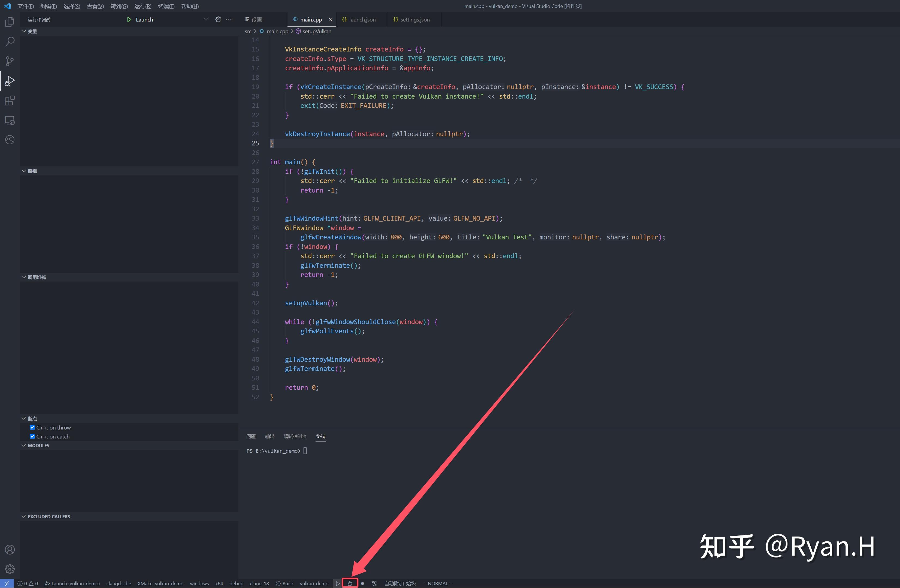Open the Run and Debug sidebar icon
The width and height of the screenshot is (900, 588).
(x=10, y=80)
